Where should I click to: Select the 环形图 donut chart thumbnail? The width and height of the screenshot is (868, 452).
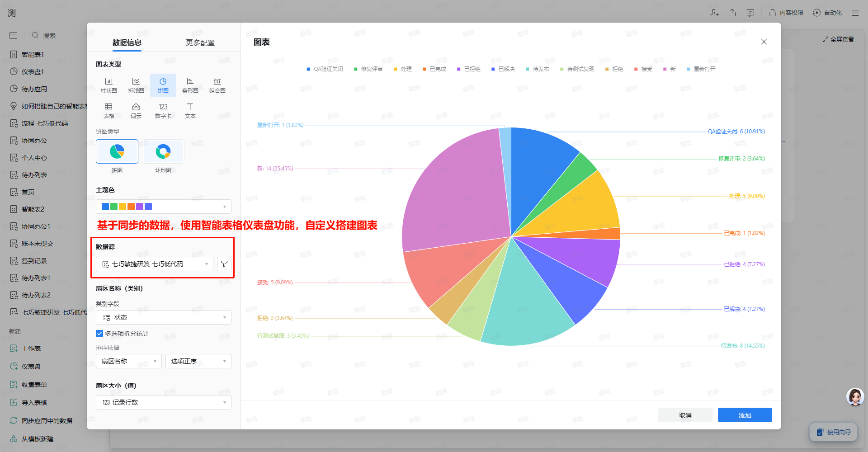163,151
